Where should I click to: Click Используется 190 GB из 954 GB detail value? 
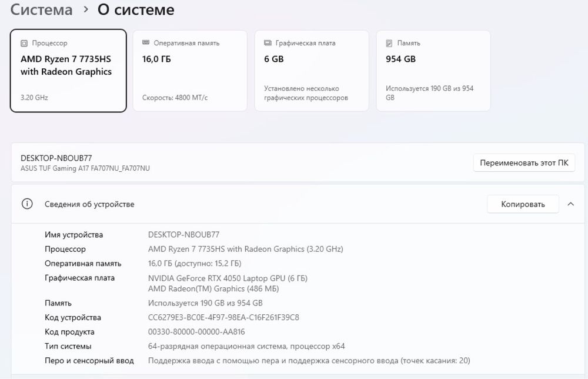tap(205, 303)
